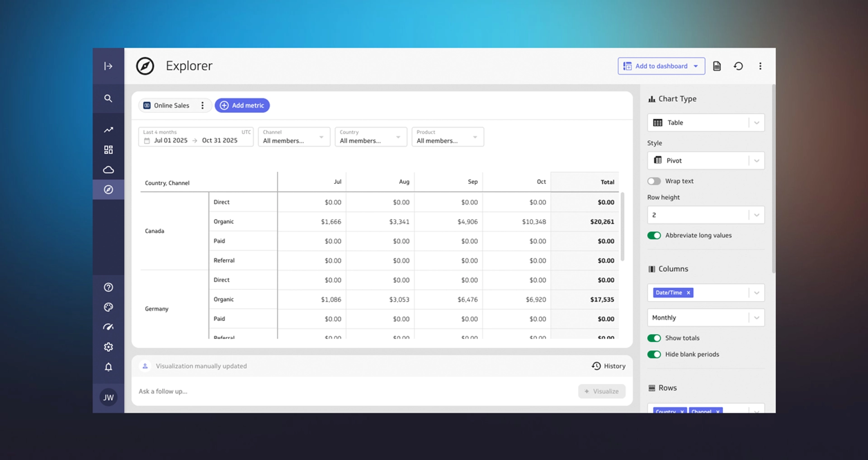Click the Add metric button
The width and height of the screenshot is (868, 460).
[x=242, y=105]
